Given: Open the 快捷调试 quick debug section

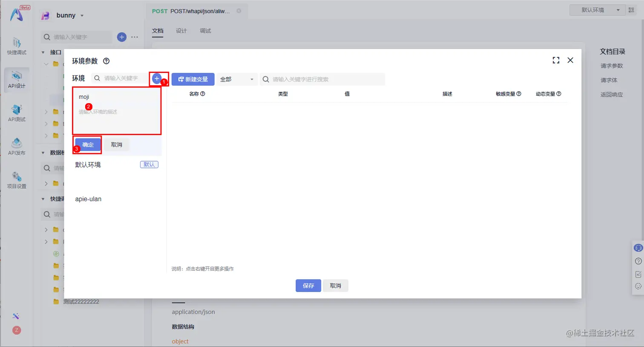Looking at the screenshot, I should 17,47.
